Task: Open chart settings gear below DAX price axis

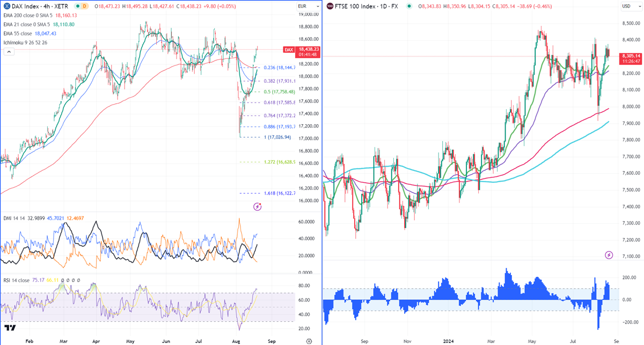Action: (x=309, y=341)
